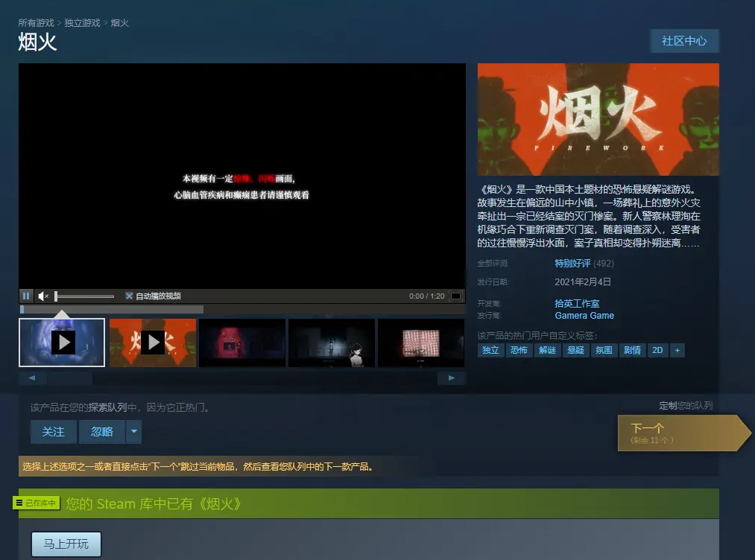Open the 独立游戏 breadcrumb link
Image resolution: width=755 pixels, height=560 pixels.
tap(82, 23)
